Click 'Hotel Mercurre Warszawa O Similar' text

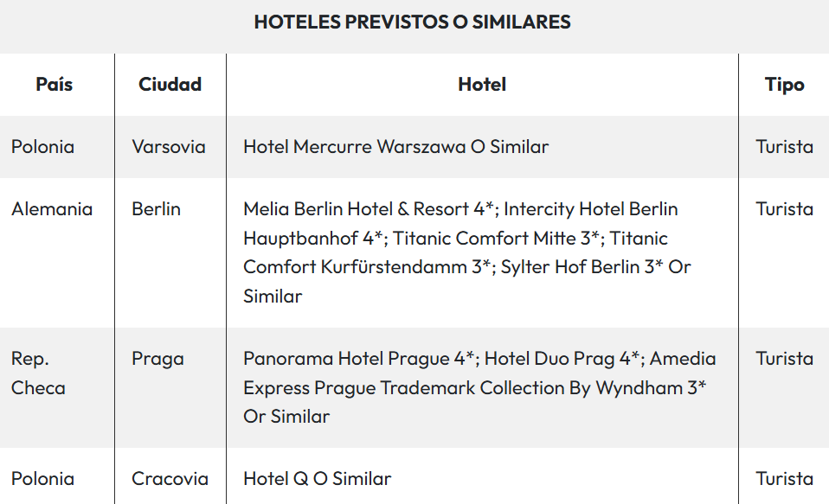click(395, 147)
